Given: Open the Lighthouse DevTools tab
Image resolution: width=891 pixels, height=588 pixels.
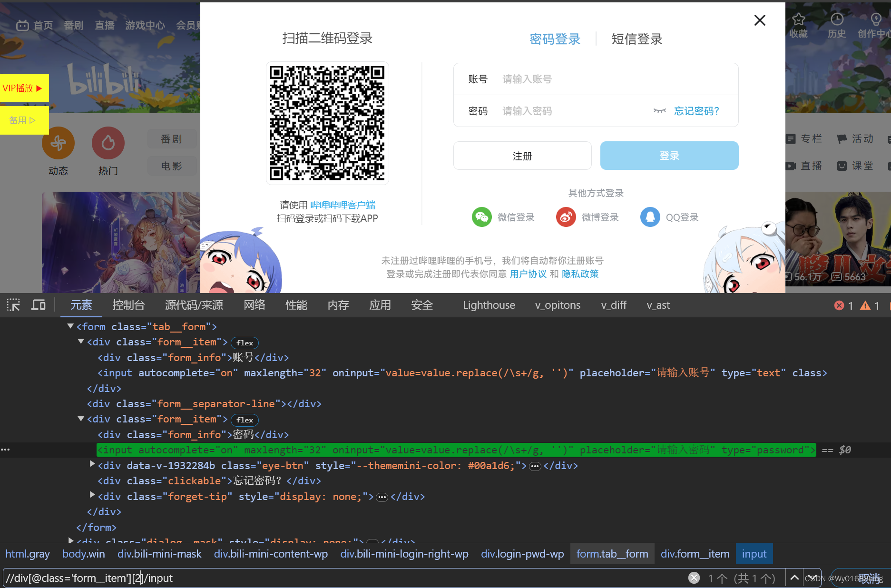Looking at the screenshot, I should tap(489, 305).
